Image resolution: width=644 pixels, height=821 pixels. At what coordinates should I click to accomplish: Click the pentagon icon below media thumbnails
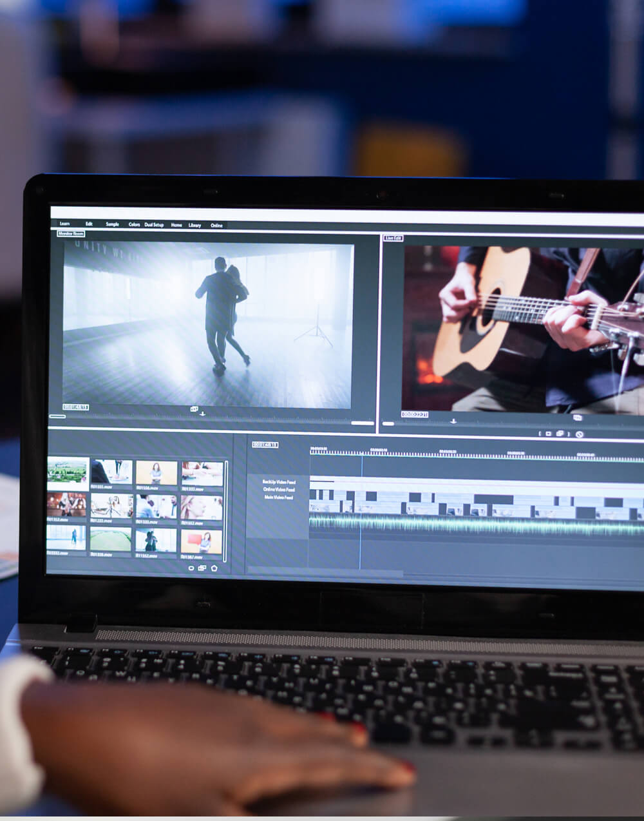point(214,568)
